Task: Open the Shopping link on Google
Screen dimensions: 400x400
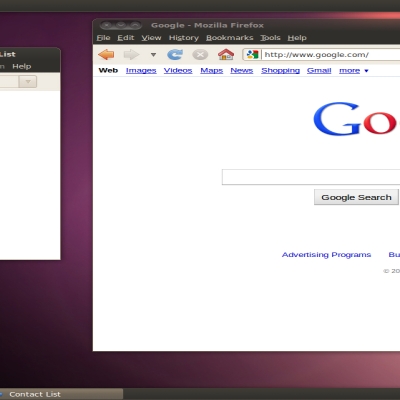Action: 281,71
